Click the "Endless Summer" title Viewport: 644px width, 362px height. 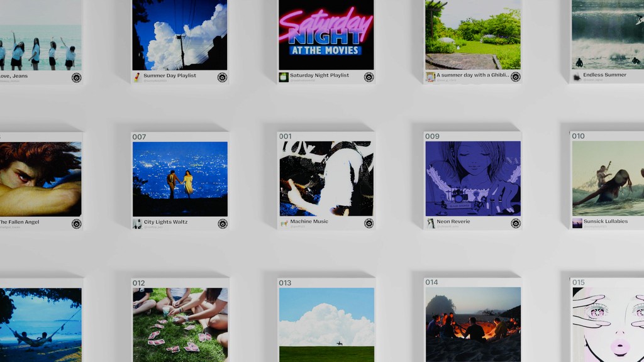pyautogui.click(x=604, y=75)
